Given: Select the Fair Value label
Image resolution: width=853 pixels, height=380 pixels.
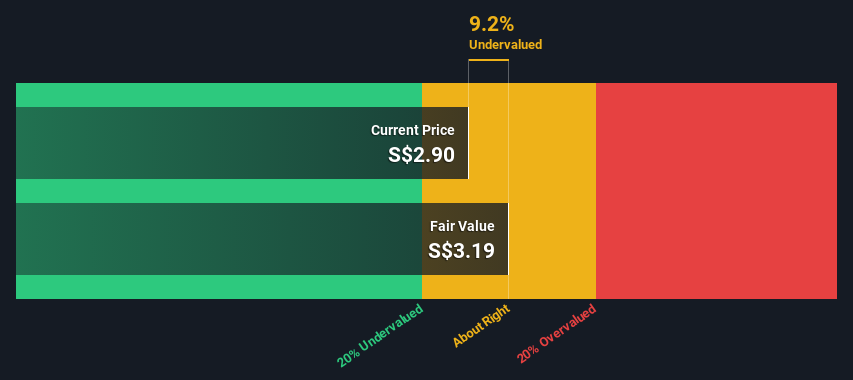Looking at the screenshot, I should [462, 226].
